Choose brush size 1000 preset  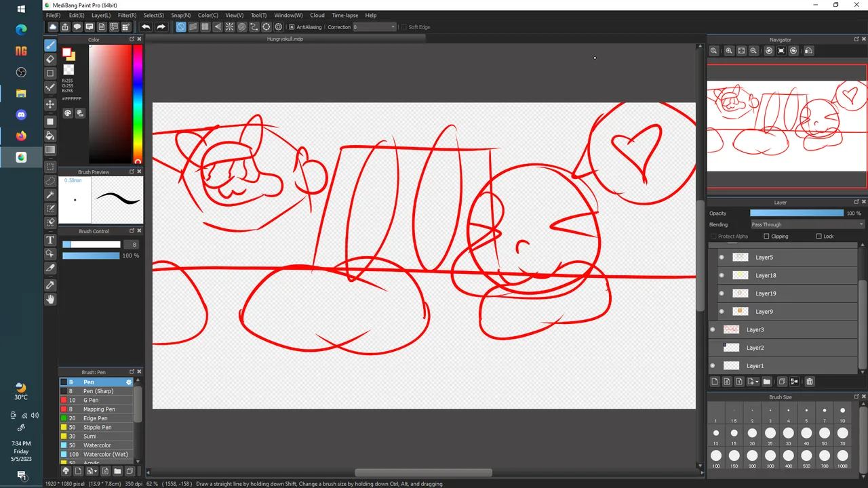pyautogui.click(x=843, y=459)
